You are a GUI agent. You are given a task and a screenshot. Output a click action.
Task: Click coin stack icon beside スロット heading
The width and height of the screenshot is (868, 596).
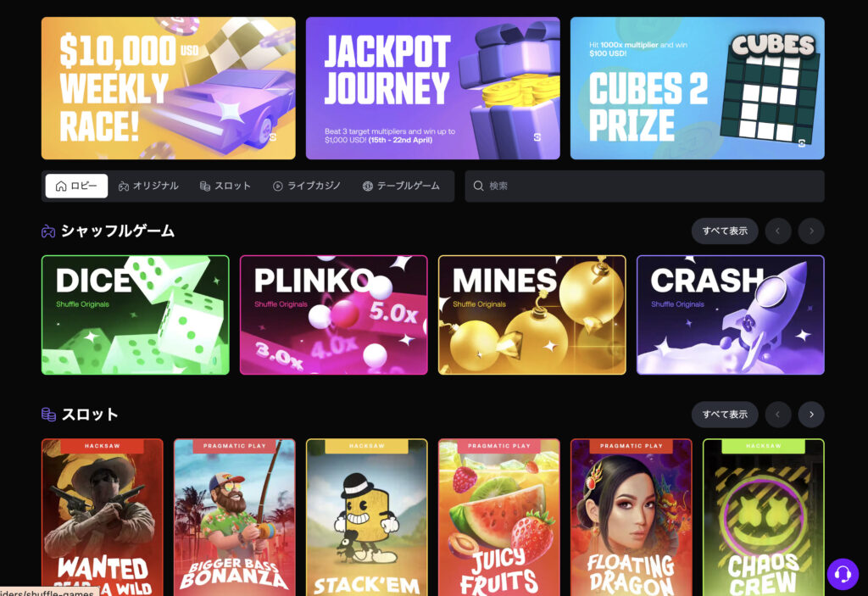click(x=48, y=415)
